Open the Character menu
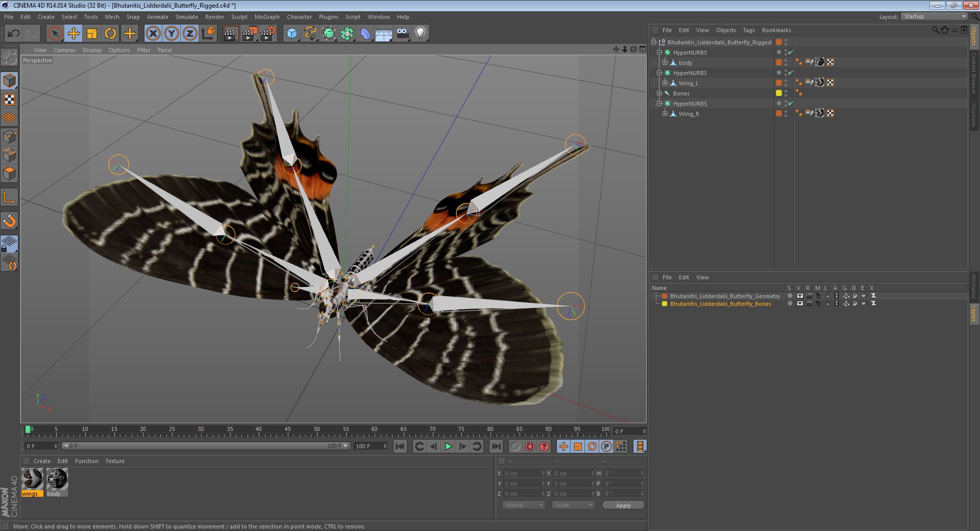This screenshot has width=980, height=531. pos(299,17)
